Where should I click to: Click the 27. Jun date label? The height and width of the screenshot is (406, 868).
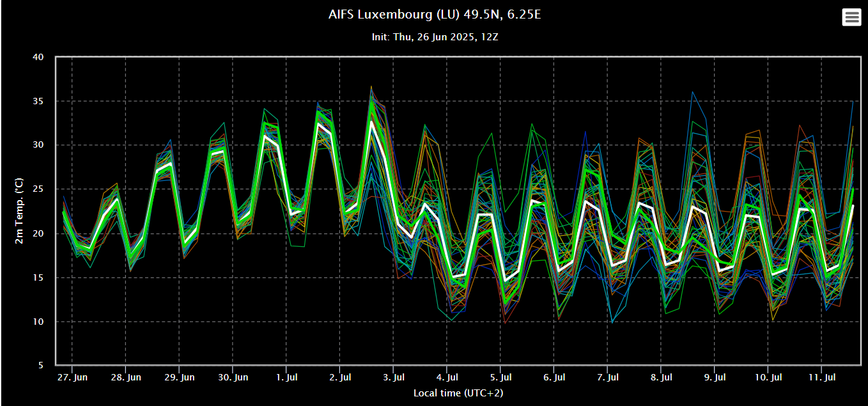(72, 377)
